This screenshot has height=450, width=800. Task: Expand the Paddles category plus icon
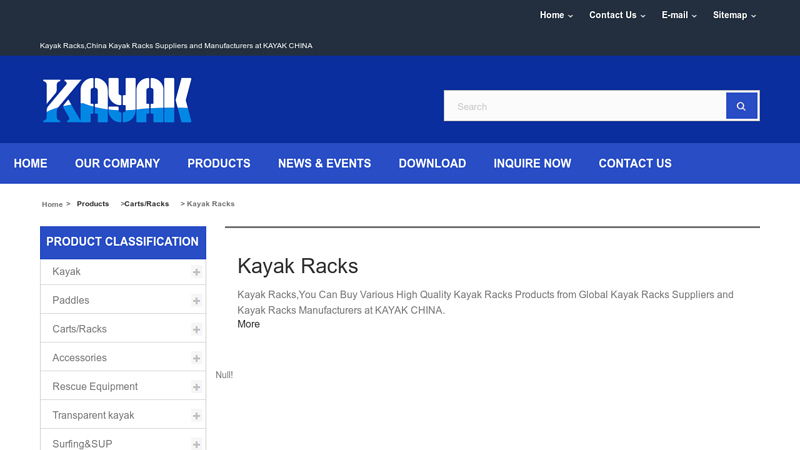(x=196, y=301)
